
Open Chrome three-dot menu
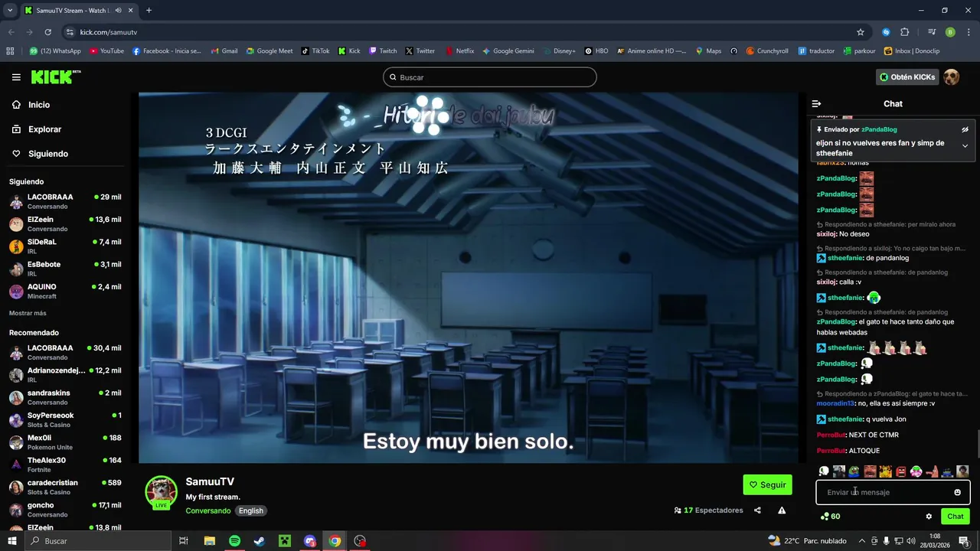point(969,32)
